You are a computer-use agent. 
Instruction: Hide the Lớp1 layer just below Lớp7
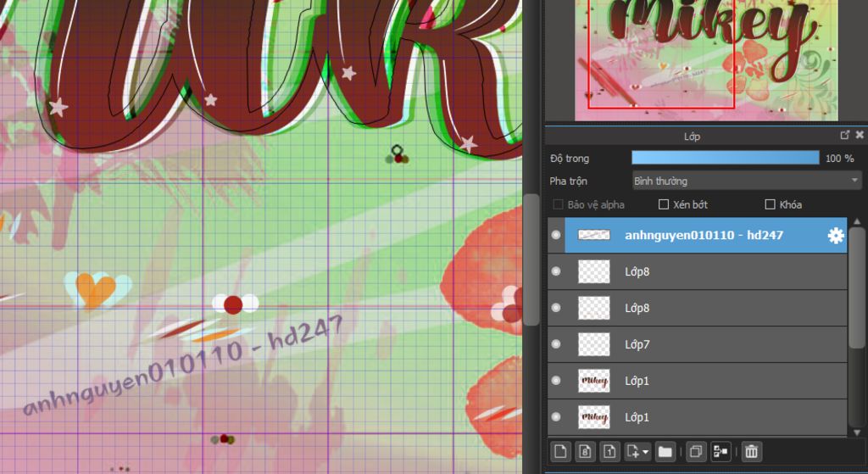coord(556,381)
